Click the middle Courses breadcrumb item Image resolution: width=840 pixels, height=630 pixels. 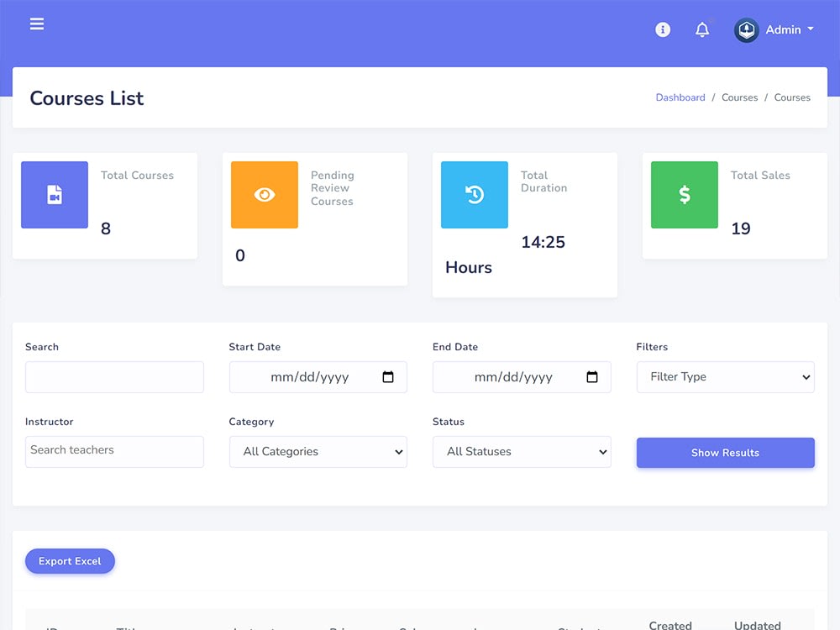[740, 97]
